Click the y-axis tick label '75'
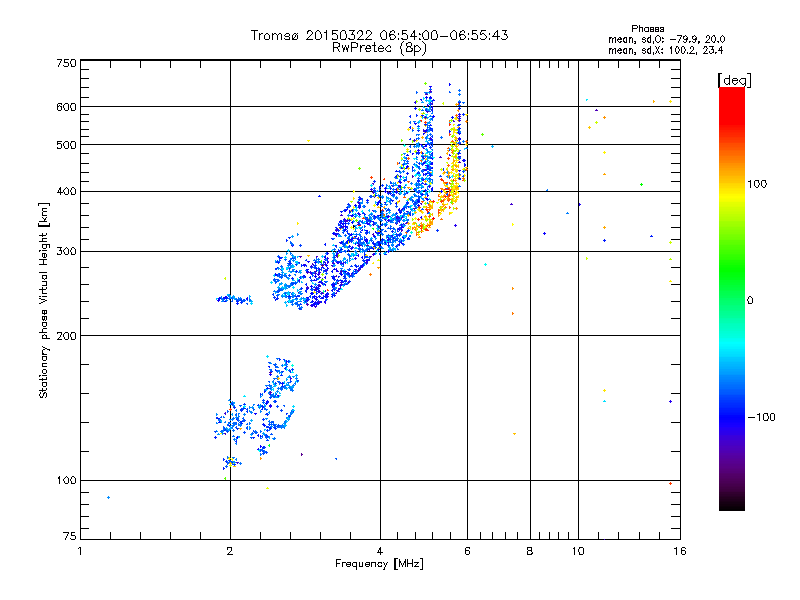The height and width of the screenshot is (600, 800). tap(69, 536)
